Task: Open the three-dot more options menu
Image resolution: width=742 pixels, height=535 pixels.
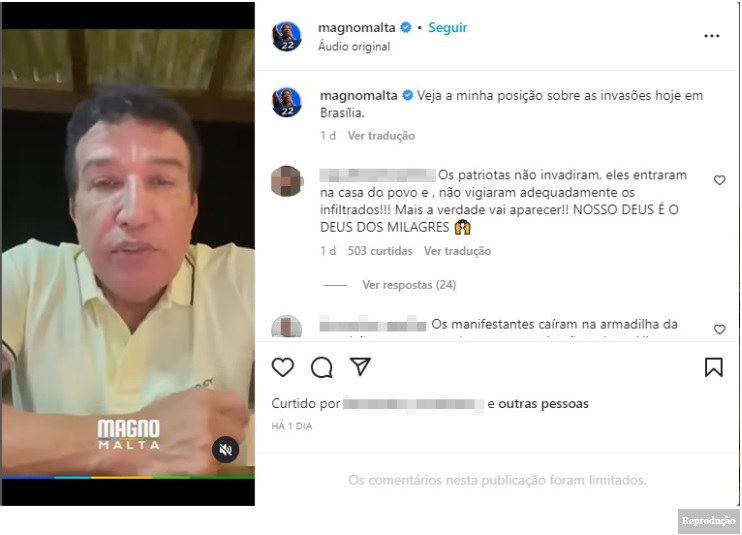Action: point(712,36)
